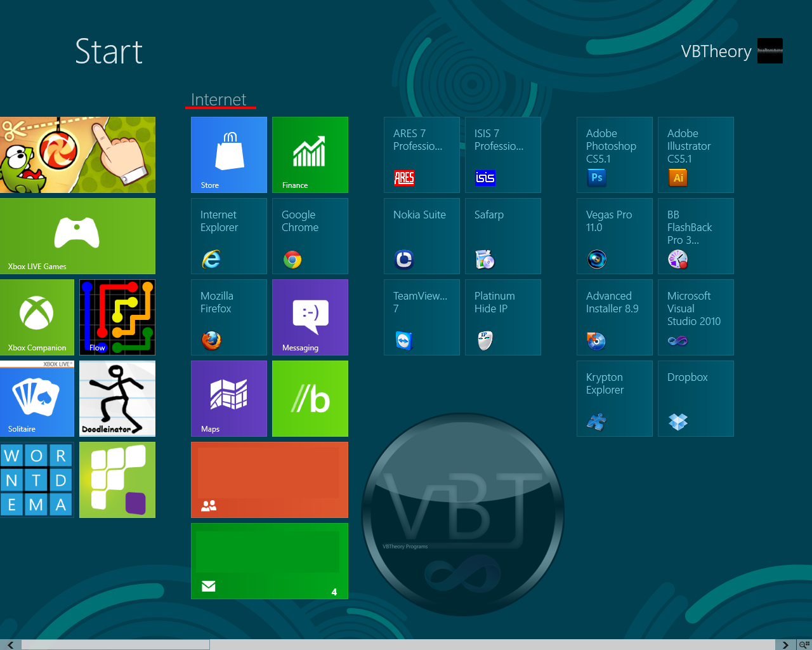Screen dimensions: 812x650
Task: Open BB FlashBack Pro
Action: coord(696,236)
